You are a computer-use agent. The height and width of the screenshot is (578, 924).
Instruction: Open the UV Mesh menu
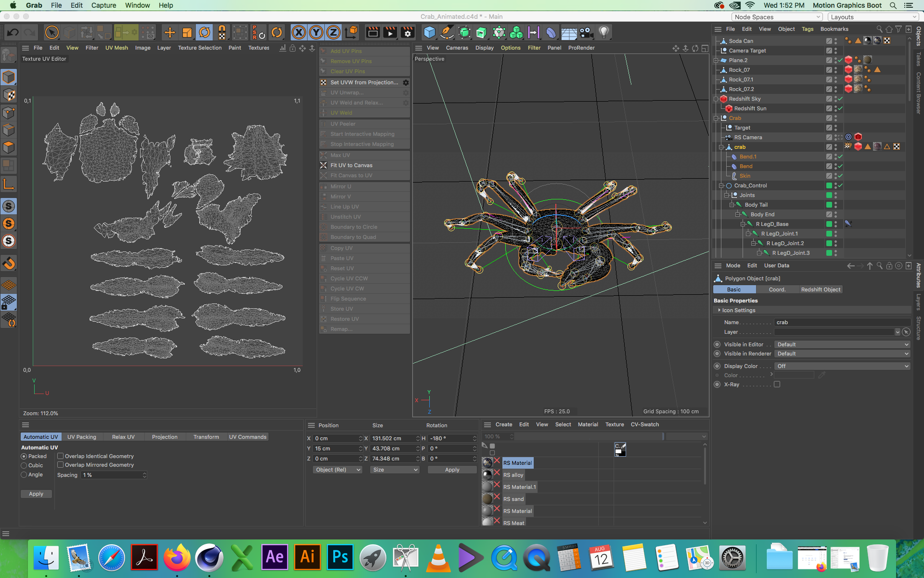click(x=116, y=48)
